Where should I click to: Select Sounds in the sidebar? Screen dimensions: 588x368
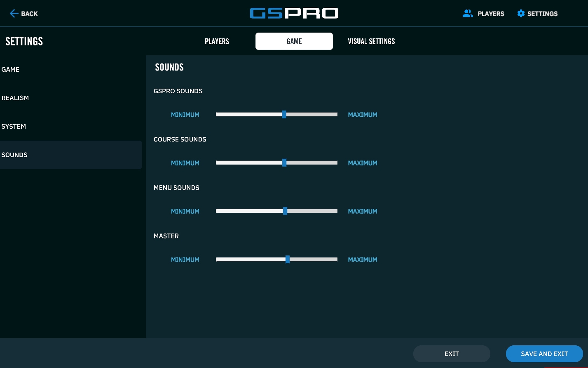(x=14, y=155)
